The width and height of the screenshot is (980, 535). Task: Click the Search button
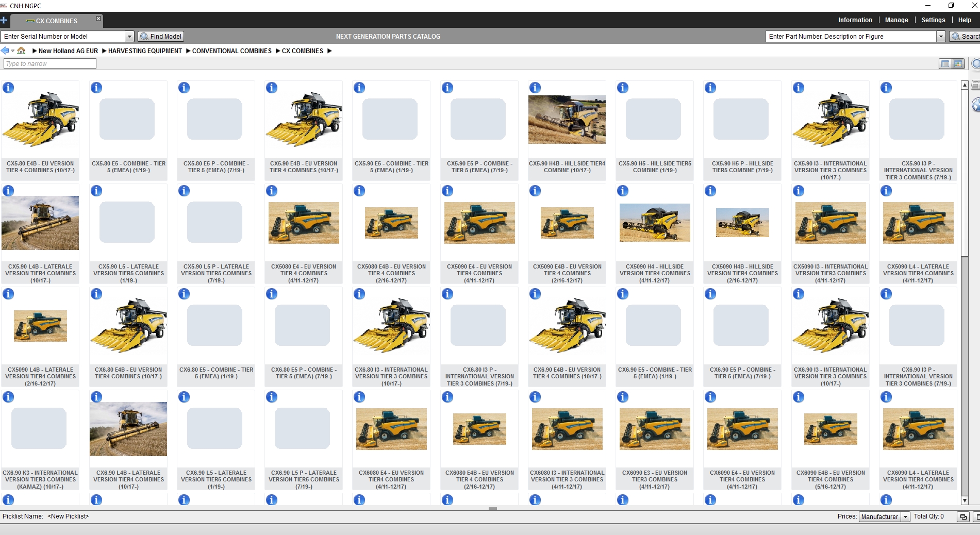965,37
